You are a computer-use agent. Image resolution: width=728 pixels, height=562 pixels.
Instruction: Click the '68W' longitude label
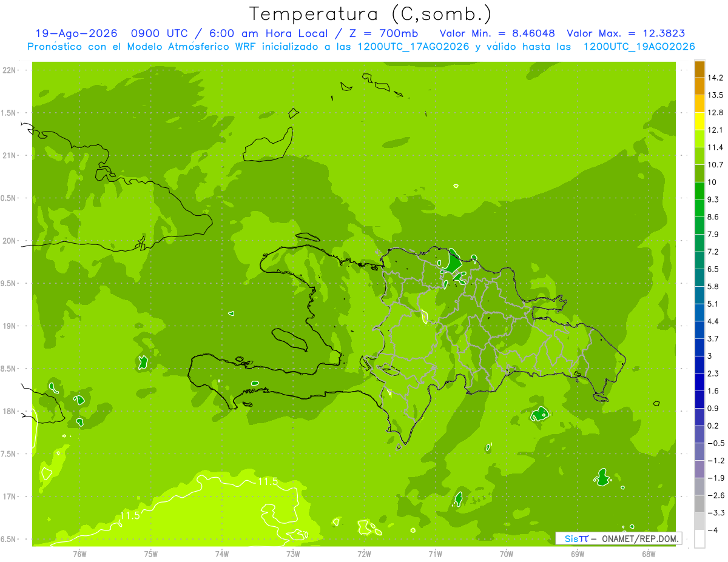pos(649,554)
